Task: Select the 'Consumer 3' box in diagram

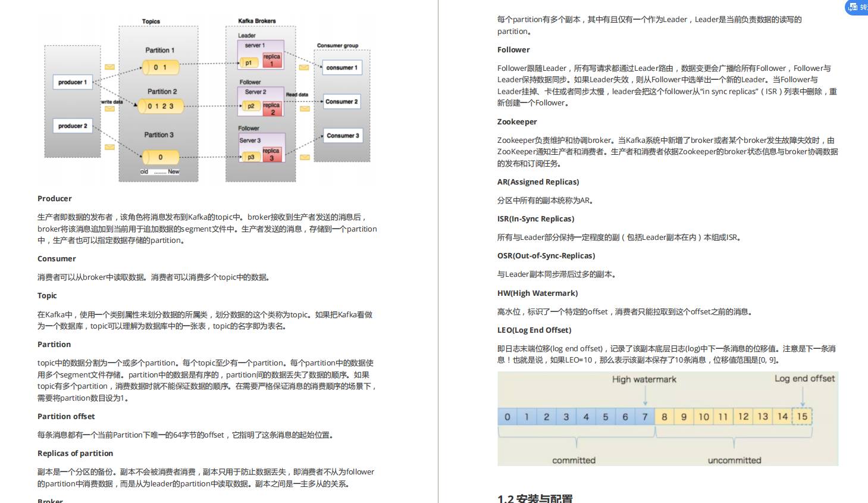Action: click(343, 136)
